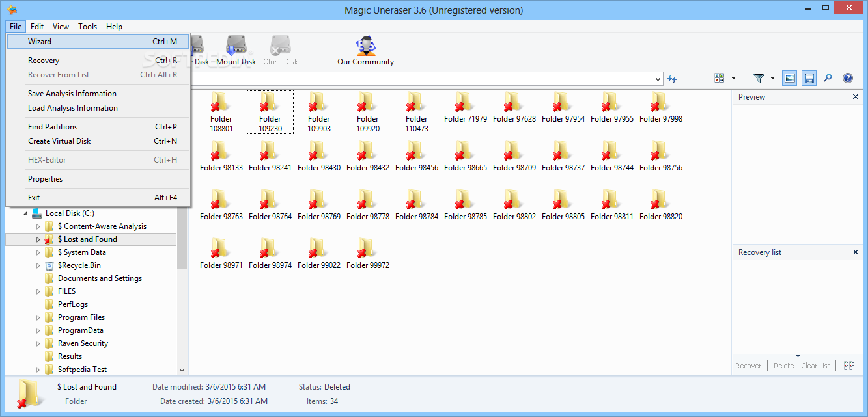
Task: Close the Preview panel
Action: click(856, 97)
